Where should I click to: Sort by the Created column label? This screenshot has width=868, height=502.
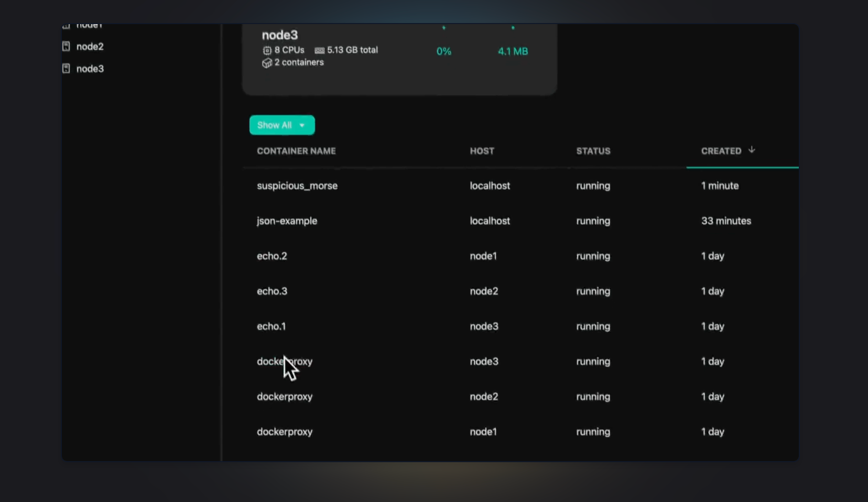coord(721,151)
